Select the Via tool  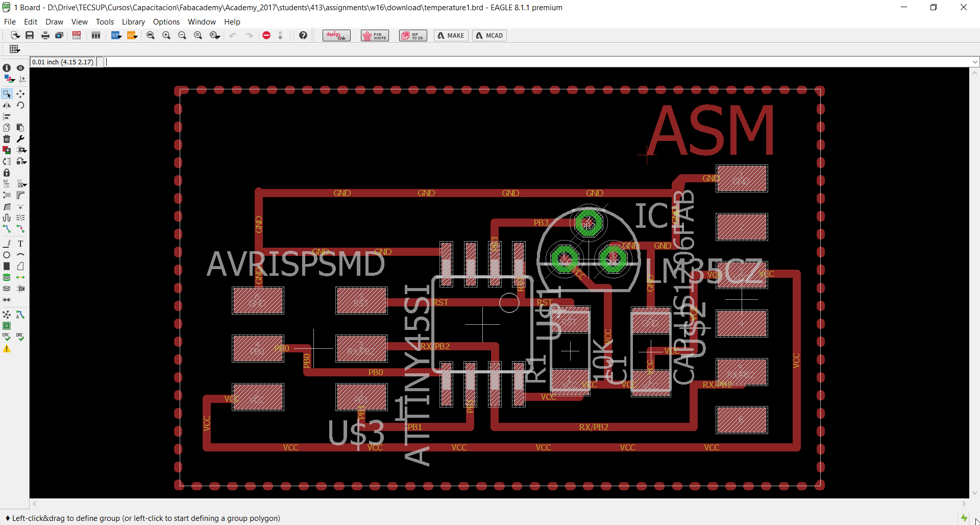point(7,277)
